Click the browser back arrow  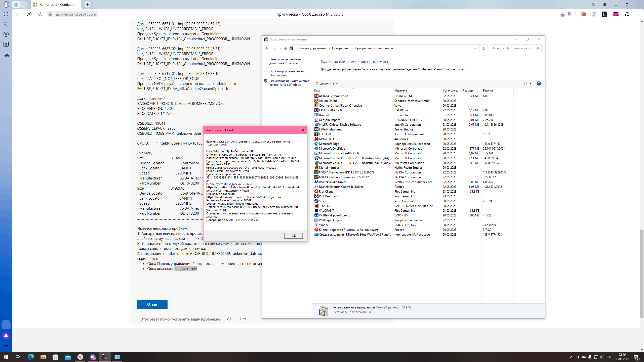tap(18, 14)
